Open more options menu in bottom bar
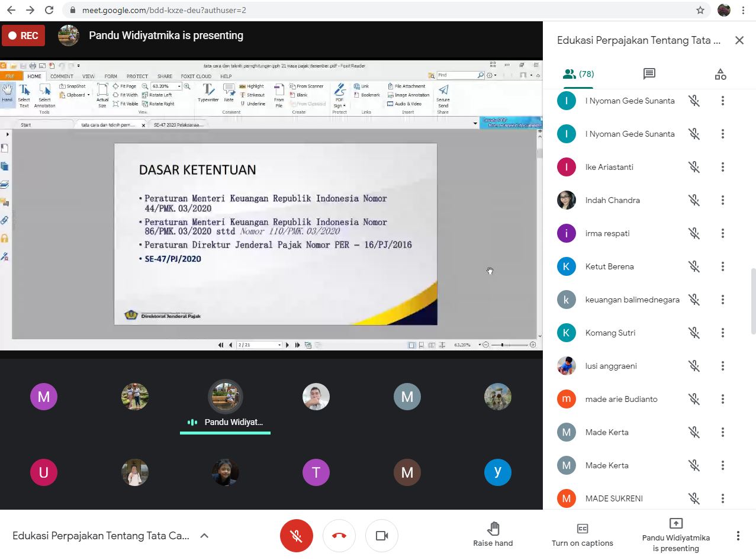The width and height of the screenshot is (756, 560). pos(738,536)
